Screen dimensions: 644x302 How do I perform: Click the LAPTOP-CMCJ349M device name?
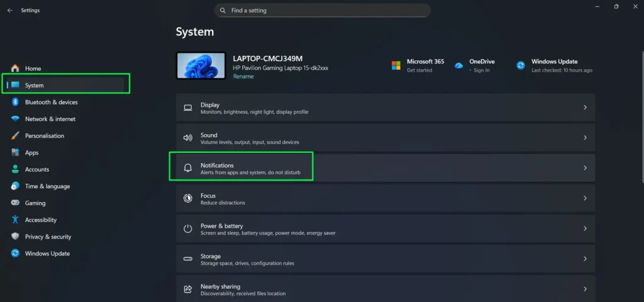click(268, 59)
